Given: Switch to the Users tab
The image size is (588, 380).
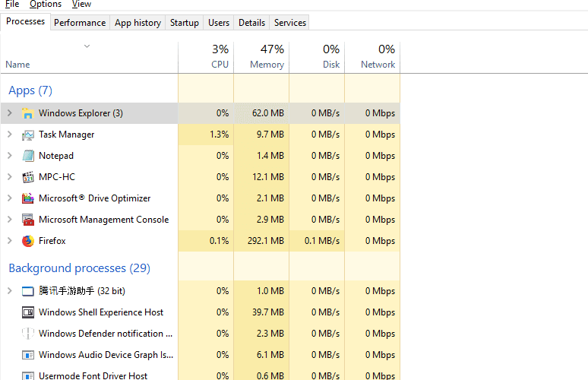Looking at the screenshot, I should [219, 23].
